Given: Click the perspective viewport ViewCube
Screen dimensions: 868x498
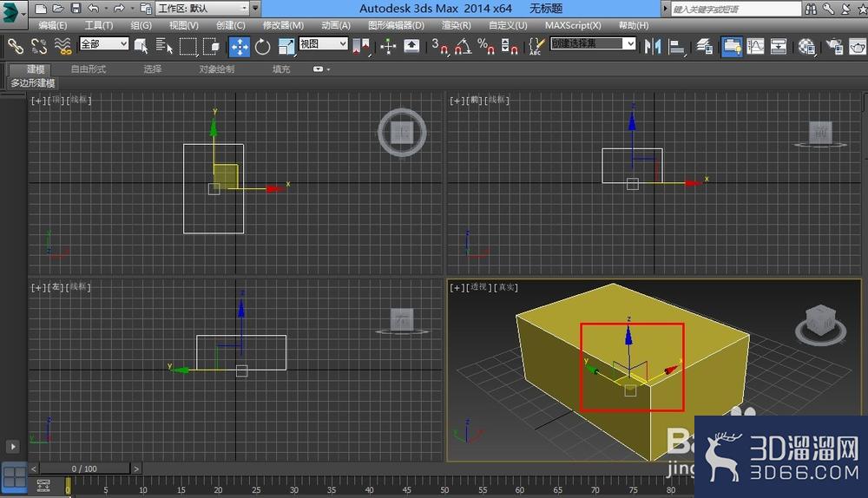Looking at the screenshot, I should click(821, 324).
